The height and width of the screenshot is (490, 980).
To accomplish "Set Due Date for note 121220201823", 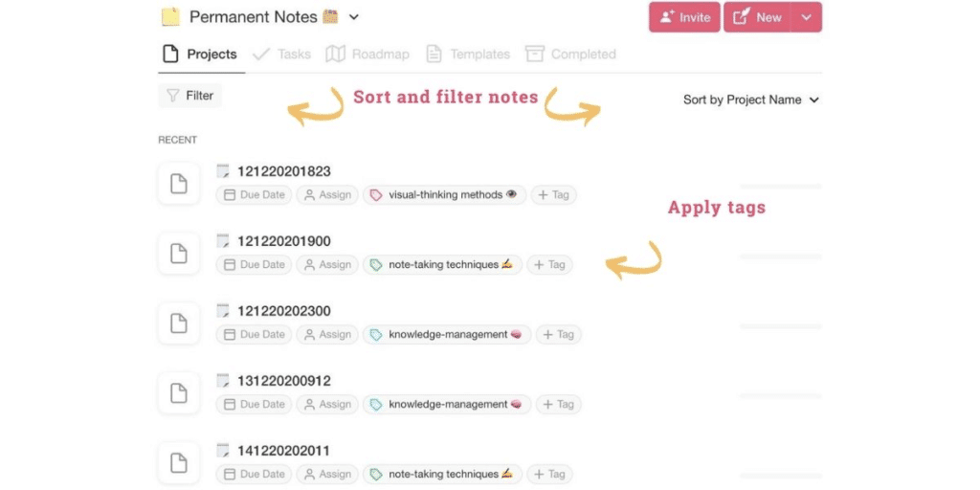I will pos(255,195).
